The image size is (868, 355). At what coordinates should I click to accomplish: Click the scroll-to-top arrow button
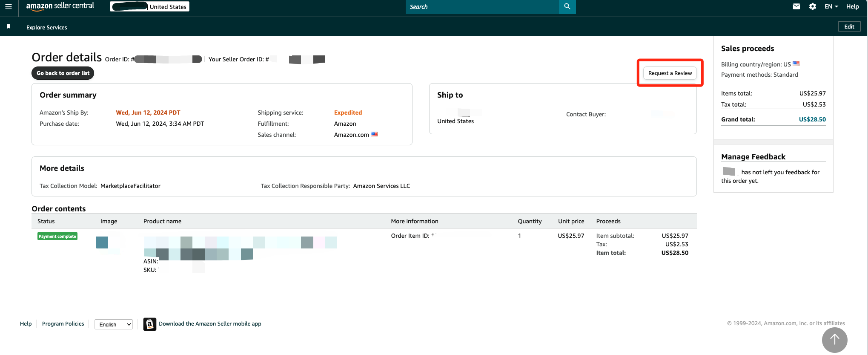click(x=834, y=340)
